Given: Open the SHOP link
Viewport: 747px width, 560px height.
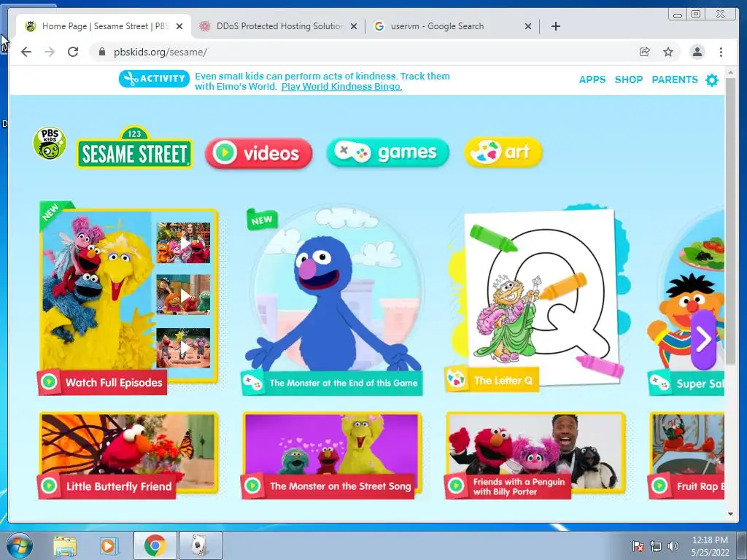Looking at the screenshot, I should click(x=629, y=79).
